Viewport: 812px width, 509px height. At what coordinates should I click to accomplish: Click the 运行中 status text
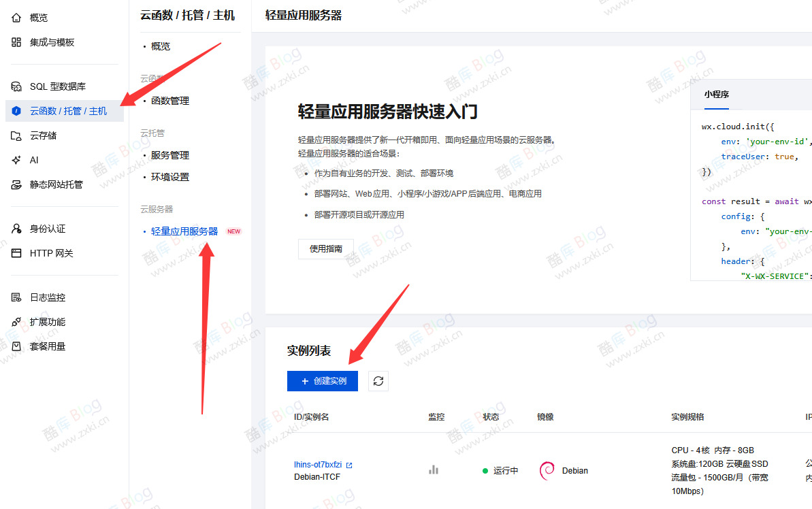tap(506, 471)
